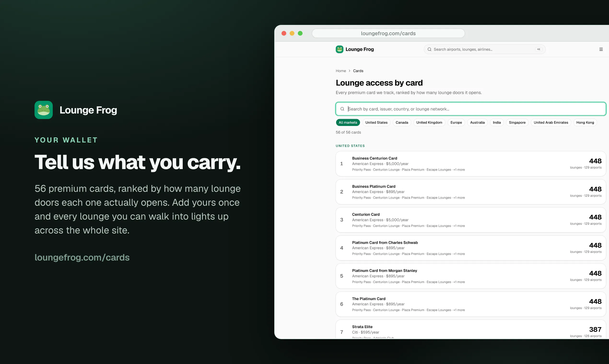The width and height of the screenshot is (609, 364).
Task: Click the "Tell us what you carry." headline
Action: (x=138, y=162)
